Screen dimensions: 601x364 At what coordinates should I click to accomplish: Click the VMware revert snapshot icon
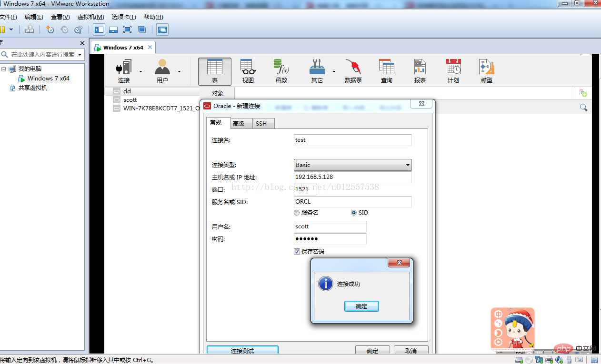[64, 30]
